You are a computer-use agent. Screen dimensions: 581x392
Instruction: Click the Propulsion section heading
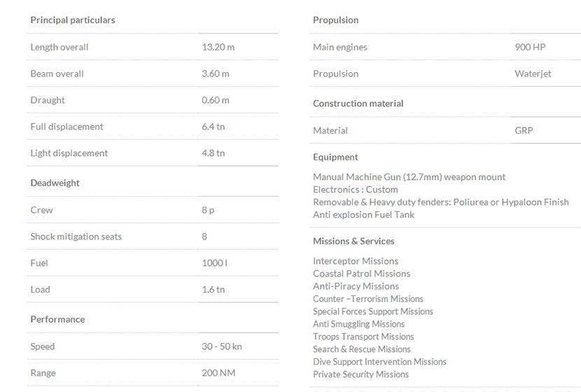(x=335, y=20)
